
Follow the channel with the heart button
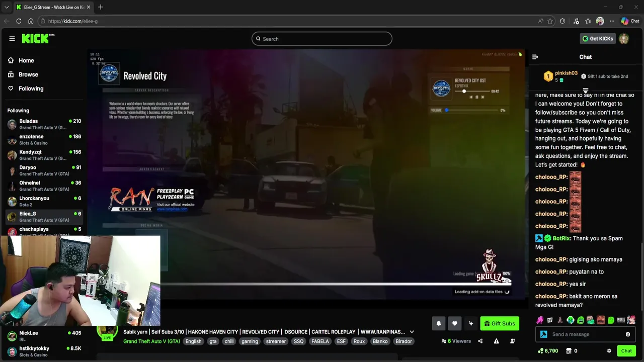tap(455, 323)
